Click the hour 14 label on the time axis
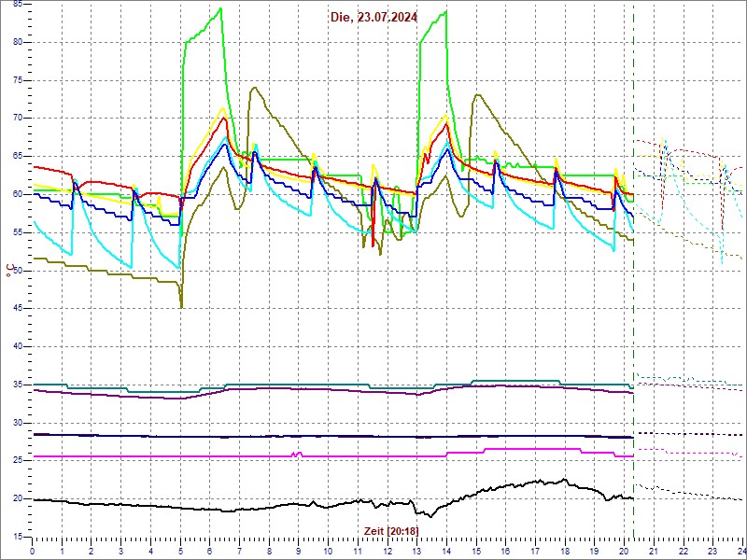 tap(447, 551)
